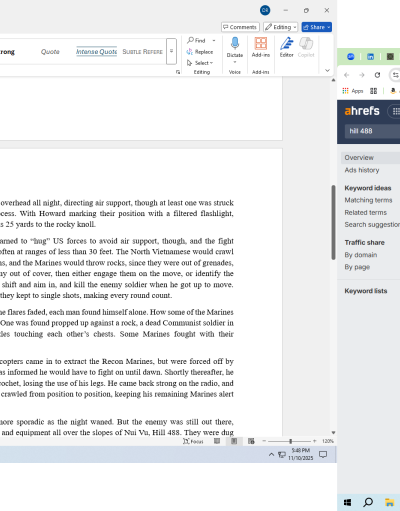
Task: Switch to Read Mode view
Action: coord(217,441)
